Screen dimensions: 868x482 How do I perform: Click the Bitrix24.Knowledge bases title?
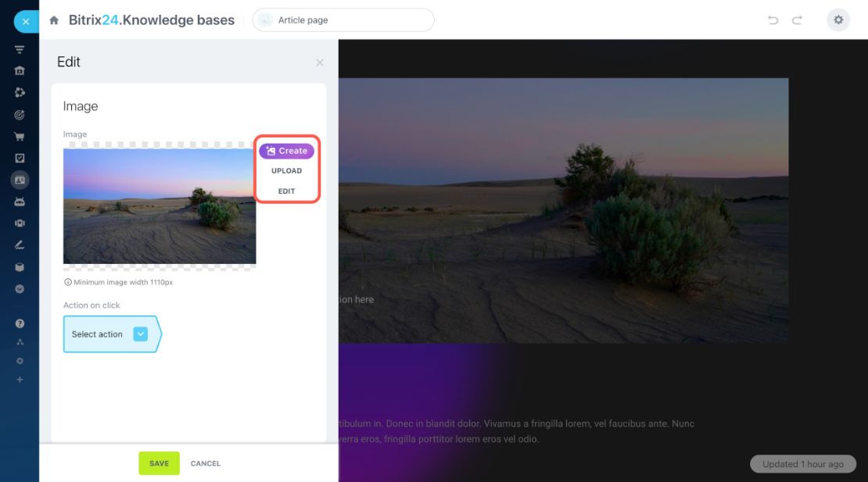point(151,20)
